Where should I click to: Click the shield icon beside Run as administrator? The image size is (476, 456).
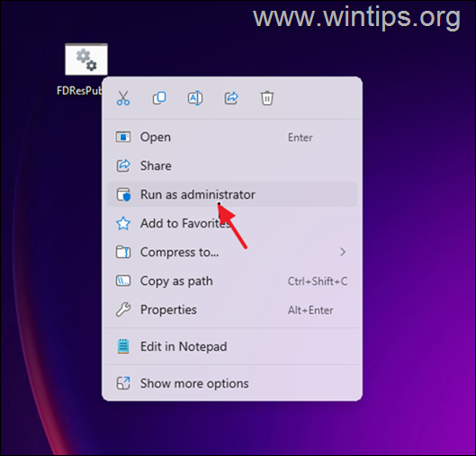[x=123, y=194]
